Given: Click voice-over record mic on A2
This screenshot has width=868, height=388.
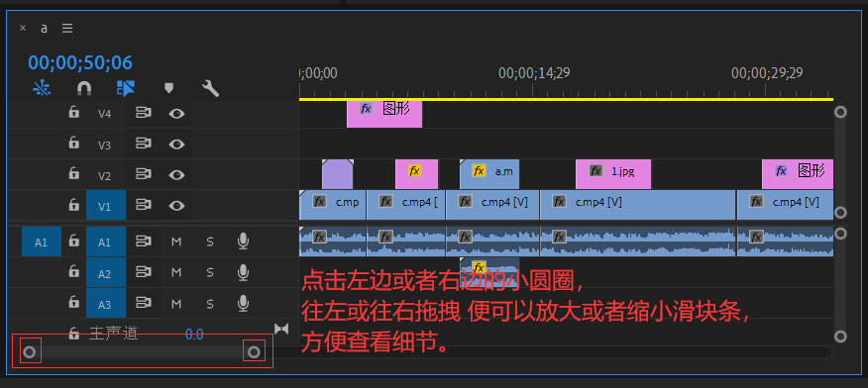Looking at the screenshot, I should click(243, 272).
